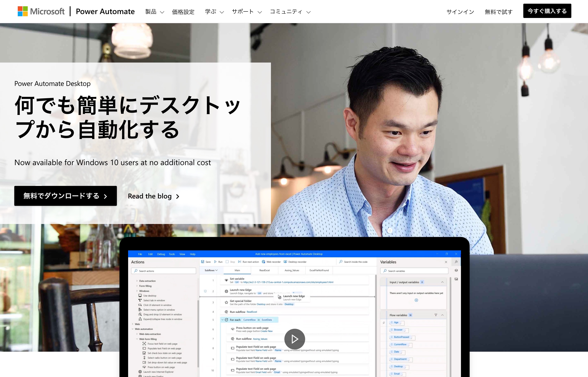Click the 無料で試す link
Screen dimensions: 588x377
(499, 12)
